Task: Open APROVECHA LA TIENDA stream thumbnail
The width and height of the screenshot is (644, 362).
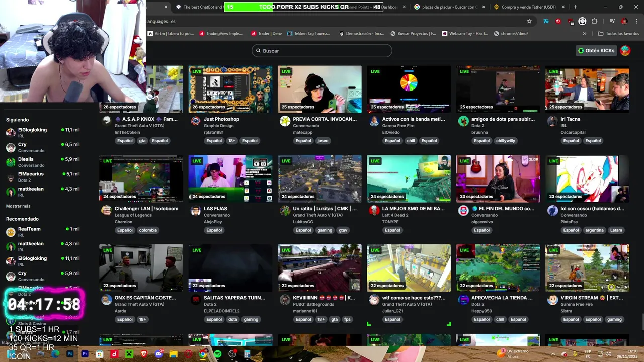Action: [x=498, y=267]
